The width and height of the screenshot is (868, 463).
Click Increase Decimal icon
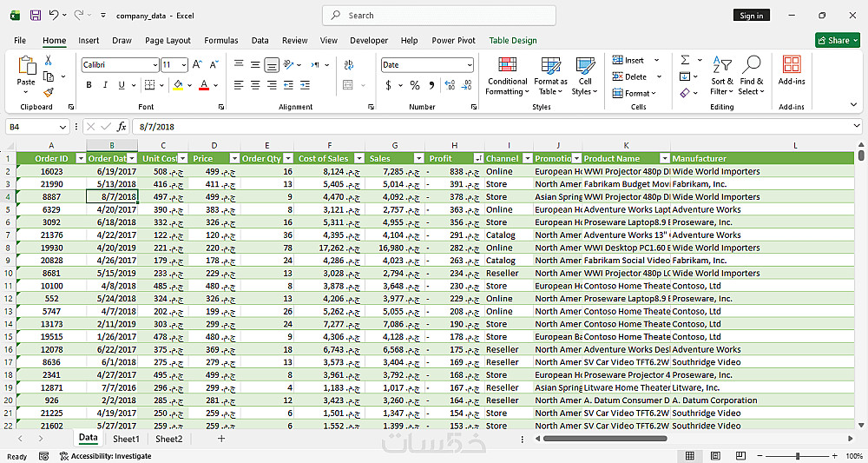pyautogui.click(x=450, y=85)
